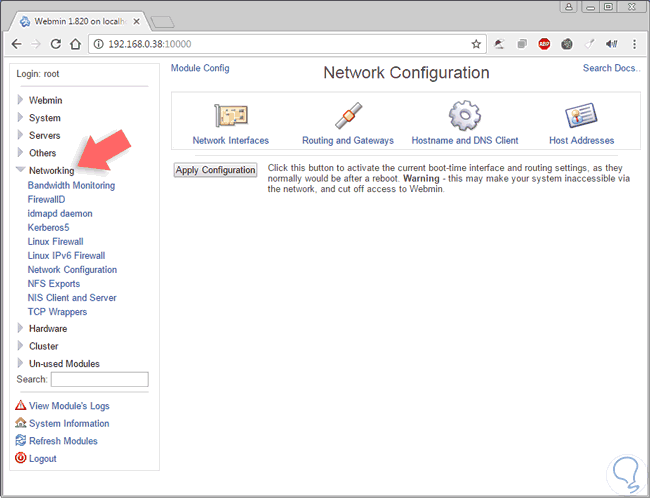Open NIS Client and Server module
This screenshot has width=650, height=498.
click(72, 298)
